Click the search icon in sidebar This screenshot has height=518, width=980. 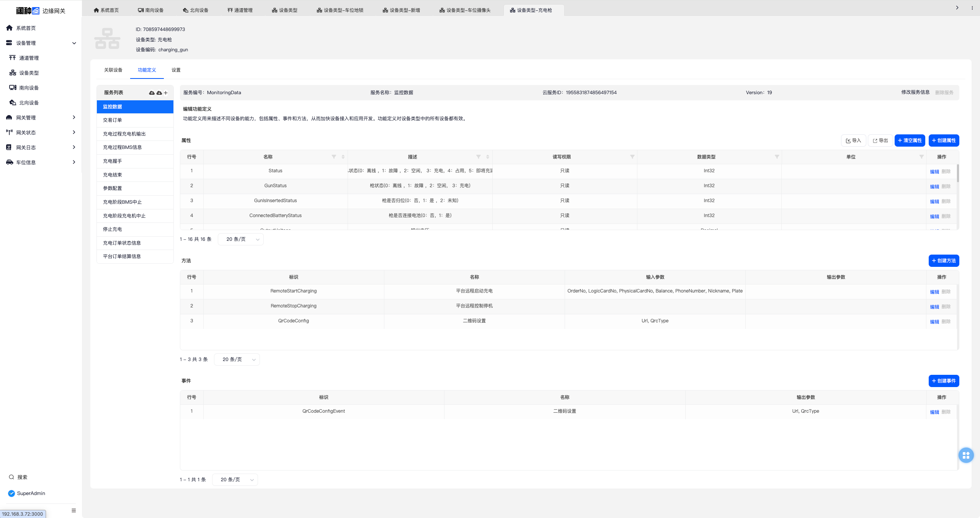click(11, 477)
